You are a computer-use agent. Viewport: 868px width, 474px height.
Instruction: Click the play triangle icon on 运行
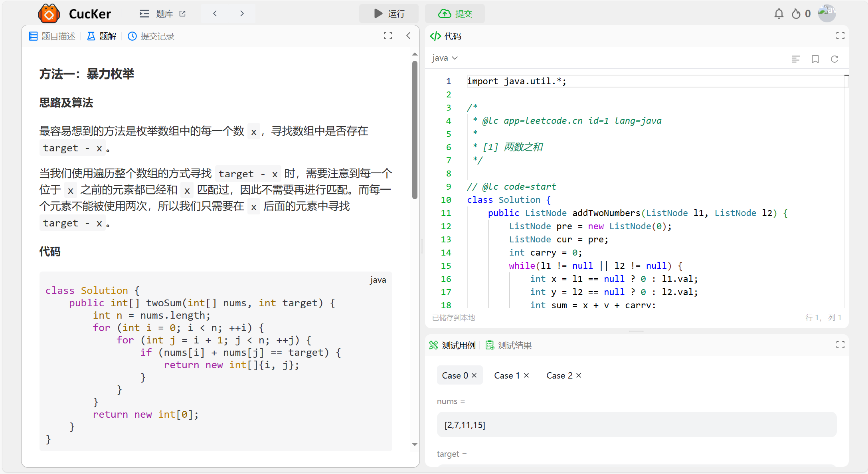[378, 14]
